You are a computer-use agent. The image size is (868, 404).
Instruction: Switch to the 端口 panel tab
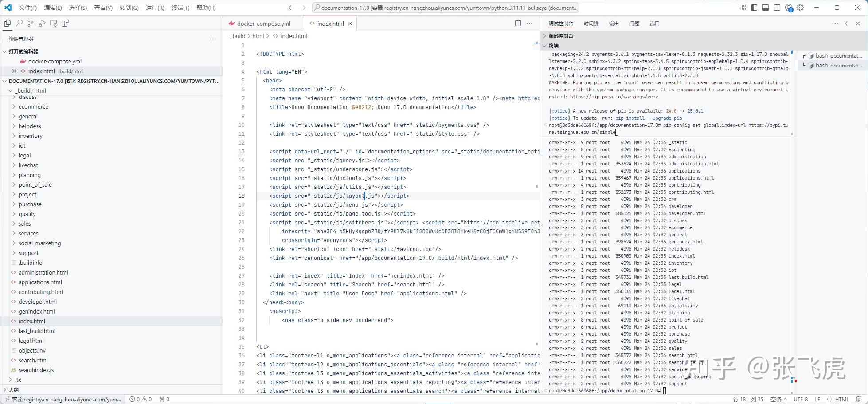655,24
